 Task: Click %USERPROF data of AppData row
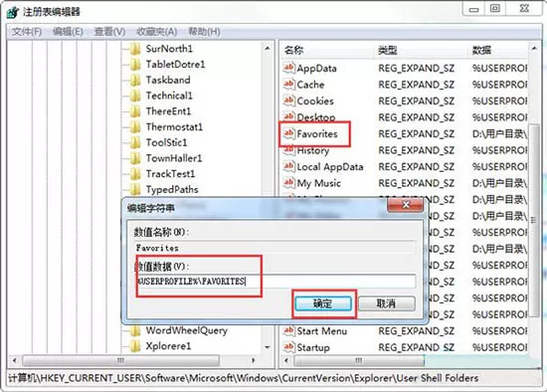pyautogui.click(x=499, y=68)
